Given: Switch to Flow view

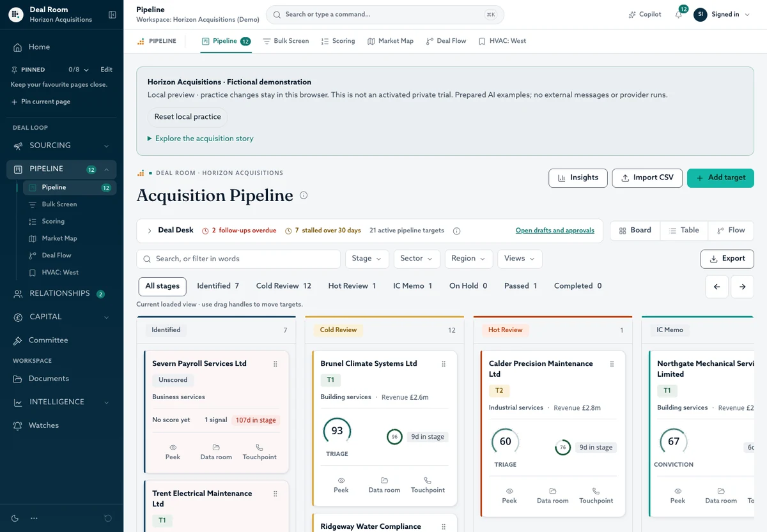Looking at the screenshot, I should [731, 231].
